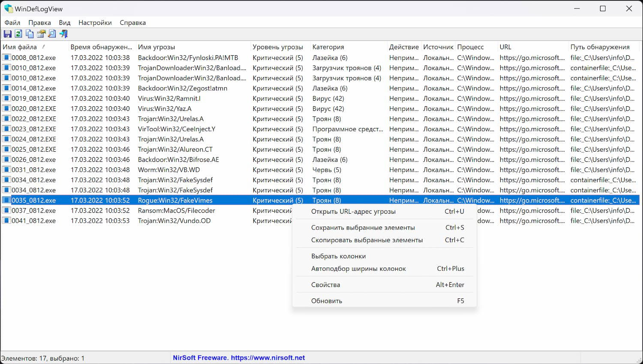Click file name 0031_0812.exe

tap(33, 170)
